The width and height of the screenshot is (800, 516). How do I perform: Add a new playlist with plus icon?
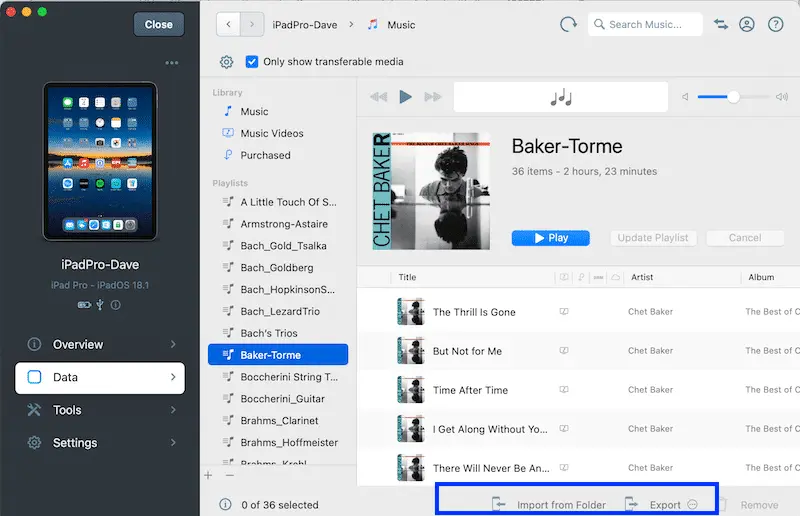tap(209, 475)
